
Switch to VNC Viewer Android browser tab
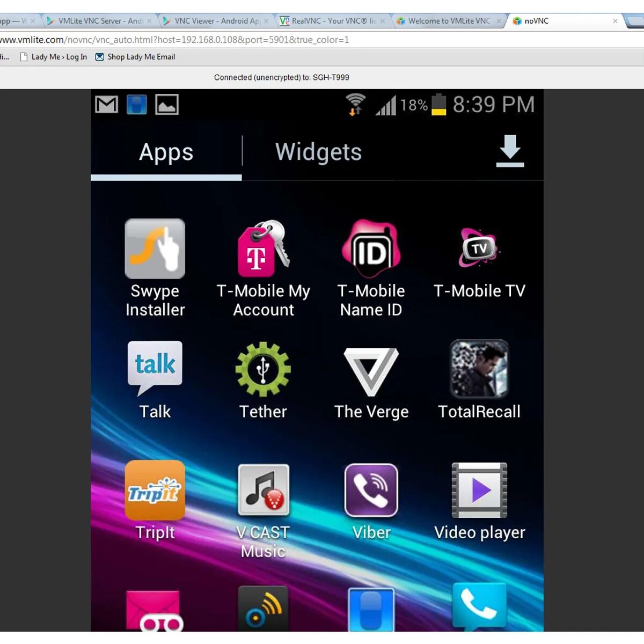tap(216, 21)
